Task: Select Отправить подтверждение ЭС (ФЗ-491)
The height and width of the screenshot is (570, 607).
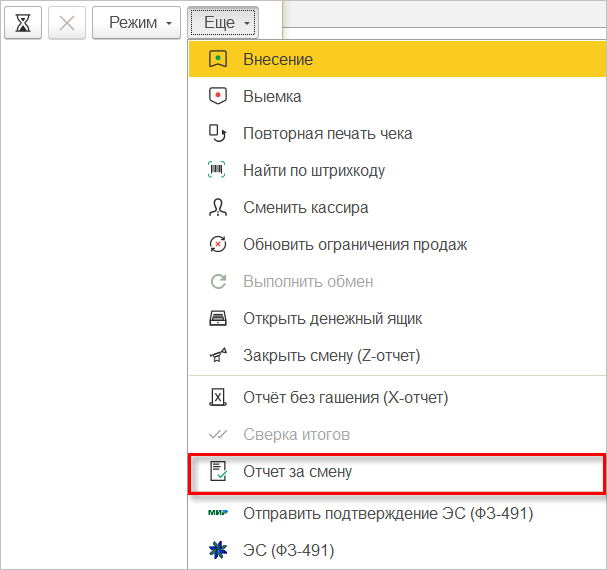Action: (x=388, y=514)
